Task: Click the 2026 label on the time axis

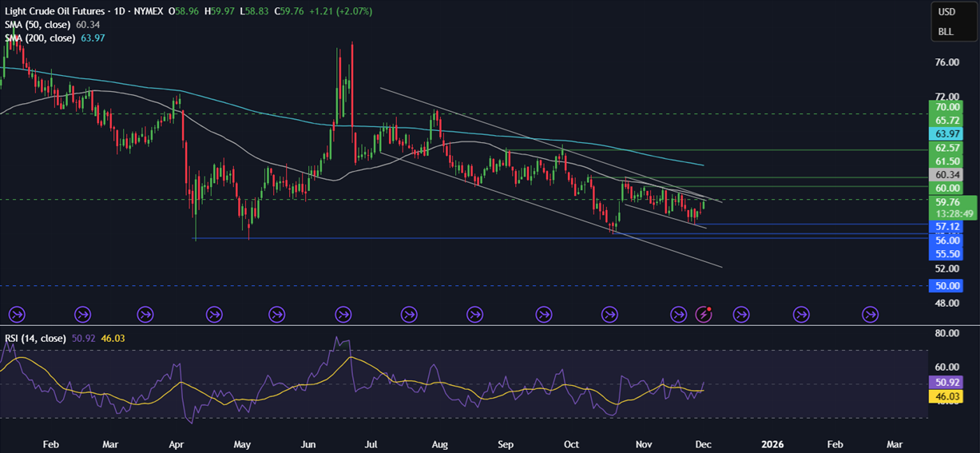Action: click(772, 443)
